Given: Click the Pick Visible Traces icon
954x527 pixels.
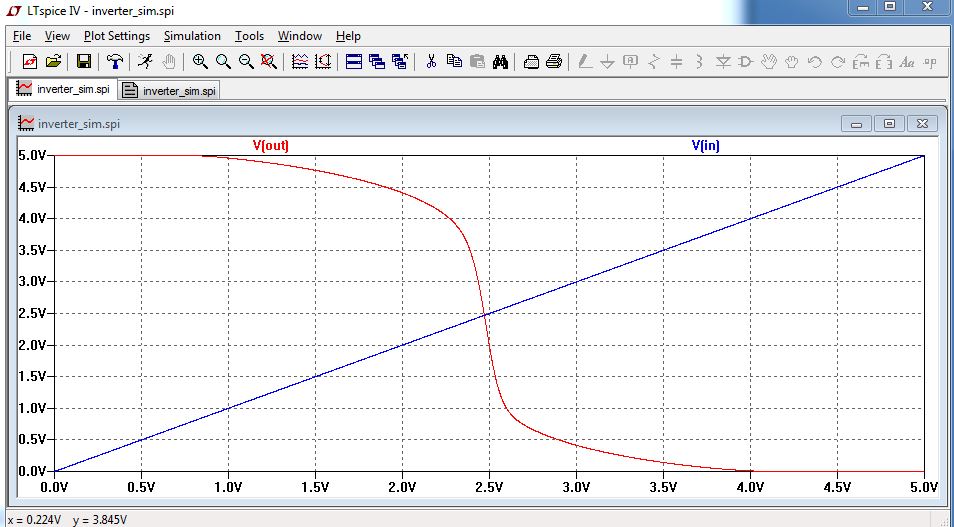Looking at the screenshot, I should 300,61.
